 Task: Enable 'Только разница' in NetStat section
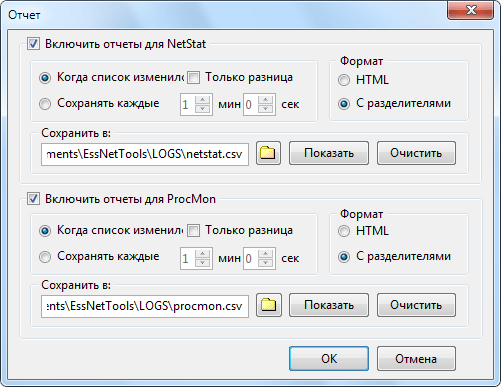click(x=194, y=78)
